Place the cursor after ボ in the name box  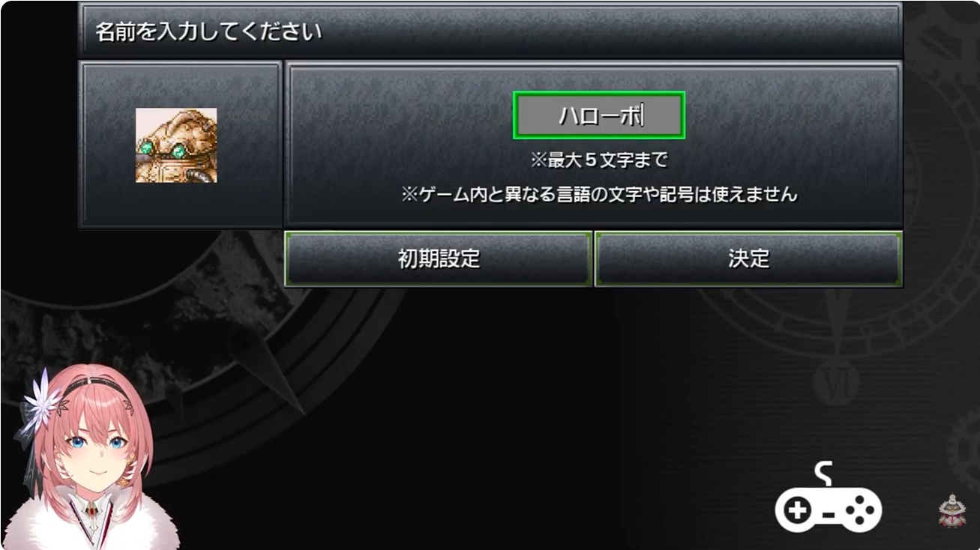click(643, 117)
